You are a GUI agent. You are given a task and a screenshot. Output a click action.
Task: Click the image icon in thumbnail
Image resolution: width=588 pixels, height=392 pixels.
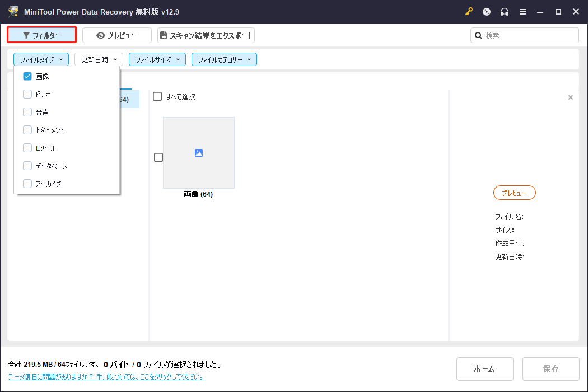click(x=199, y=153)
